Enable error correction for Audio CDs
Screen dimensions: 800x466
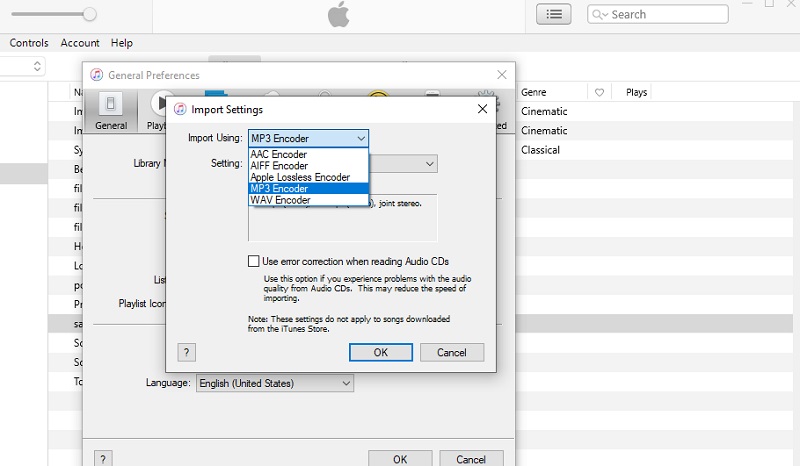point(254,261)
